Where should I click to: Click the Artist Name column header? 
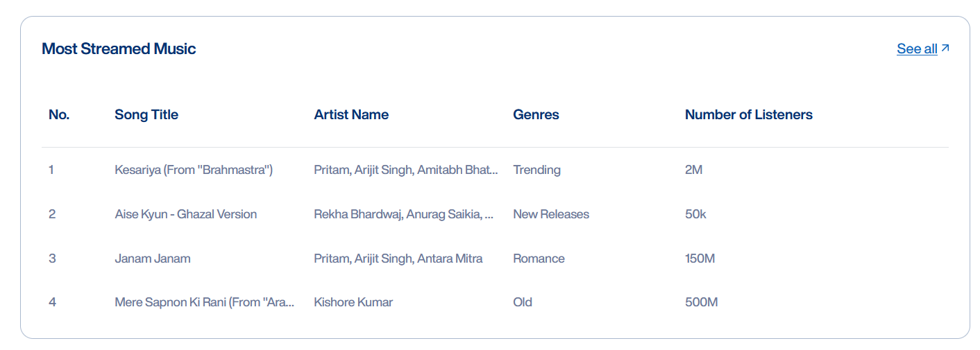(x=351, y=115)
